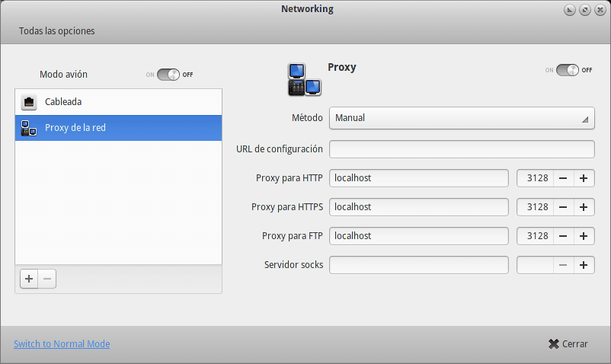Image resolution: width=611 pixels, height=364 pixels.
Task: Increase the HTTP proxy port
Action: [584, 178]
